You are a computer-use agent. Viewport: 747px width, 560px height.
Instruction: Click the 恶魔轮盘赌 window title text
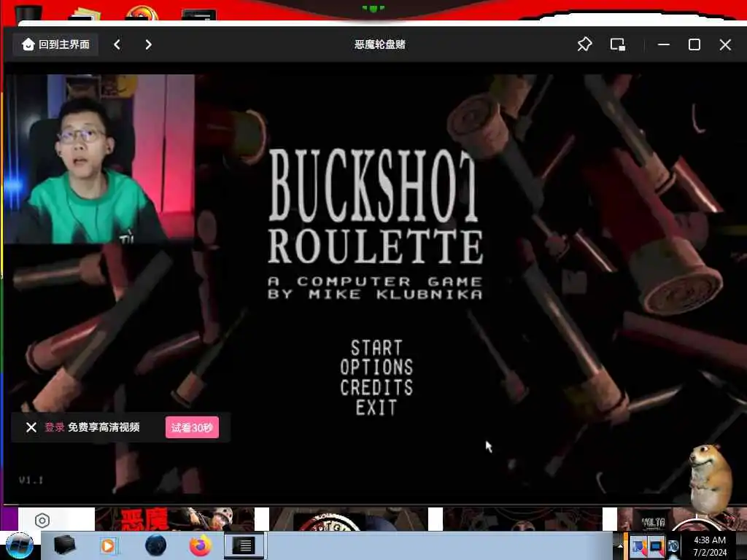click(x=379, y=44)
